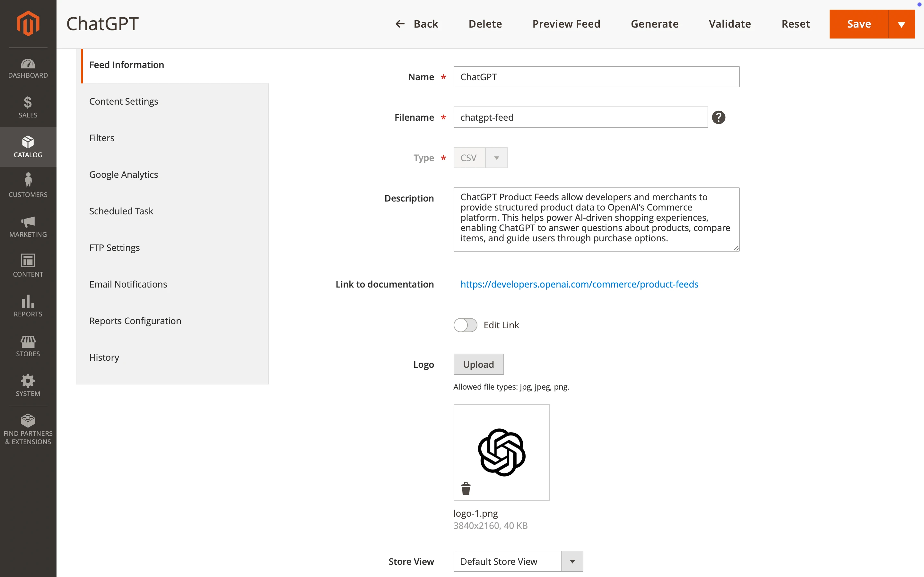The height and width of the screenshot is (577, 924).
Task: Click the Upload button for Logo
Action: tap(478, 364)
